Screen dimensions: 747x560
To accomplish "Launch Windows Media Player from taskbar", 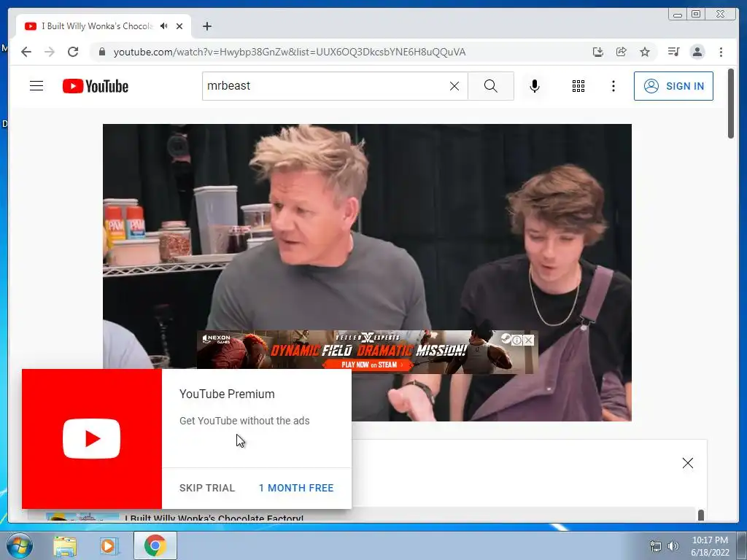I will 108,546.
